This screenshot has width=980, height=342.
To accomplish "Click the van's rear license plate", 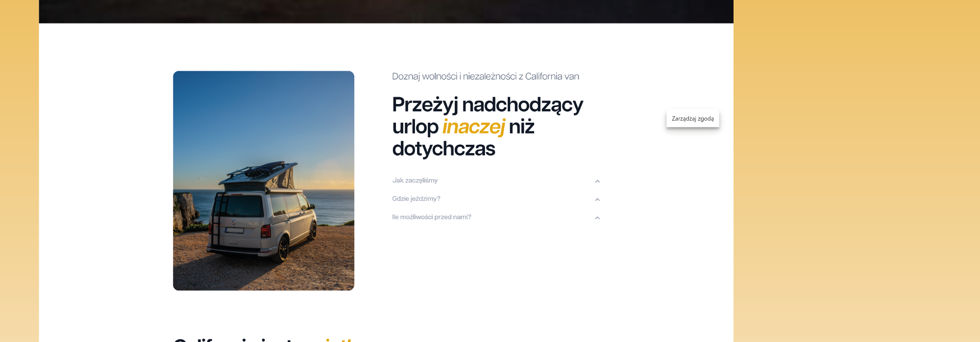I will [234, 230].
